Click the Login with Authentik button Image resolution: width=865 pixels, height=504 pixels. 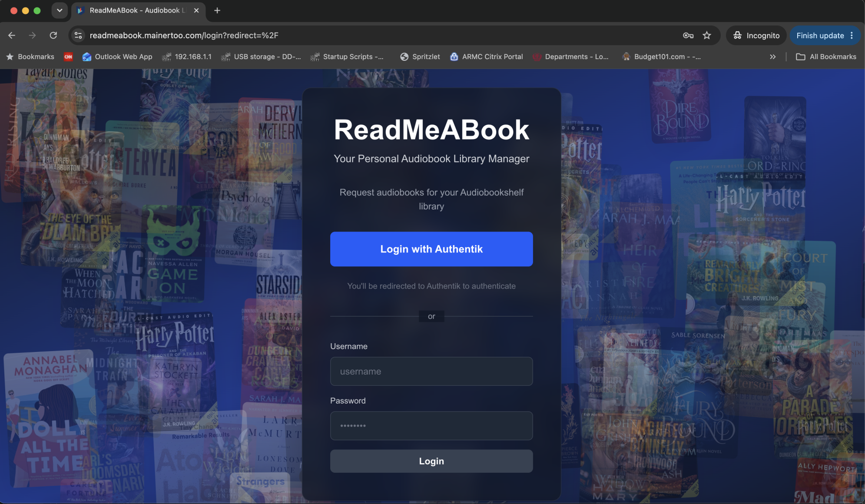click(x=431, y=249)
